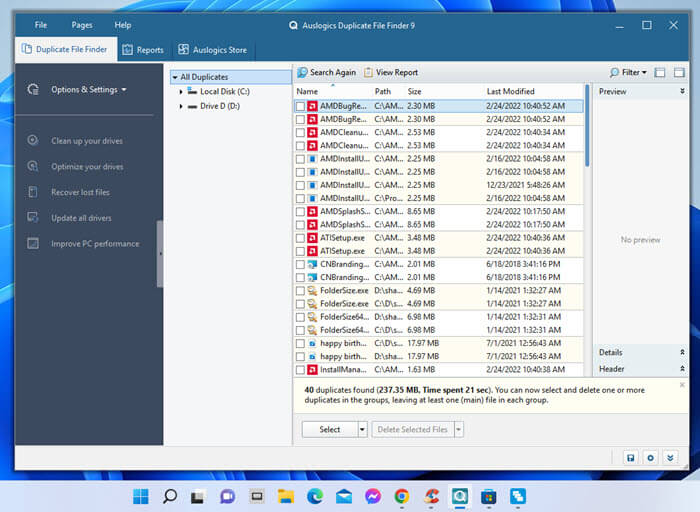Click the Improve PC performance icon
The width and height of the screenshot is (700, 512).
pos(33,243)
